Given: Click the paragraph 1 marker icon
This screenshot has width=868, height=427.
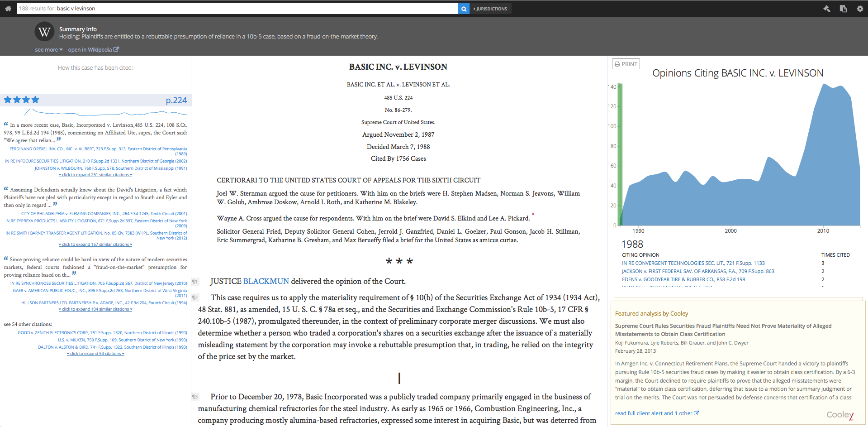Looking at the screenshot, I should tap(195, 282).
